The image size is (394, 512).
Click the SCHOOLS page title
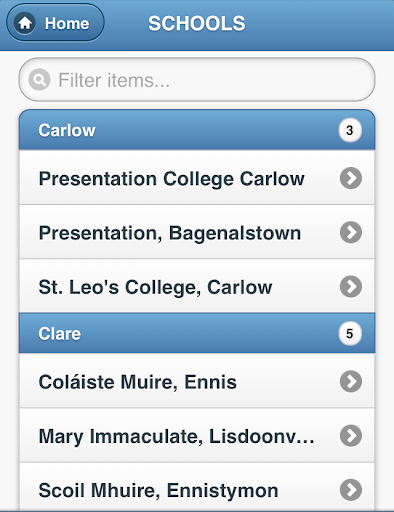pyautogui.click(x=197, y=23)
